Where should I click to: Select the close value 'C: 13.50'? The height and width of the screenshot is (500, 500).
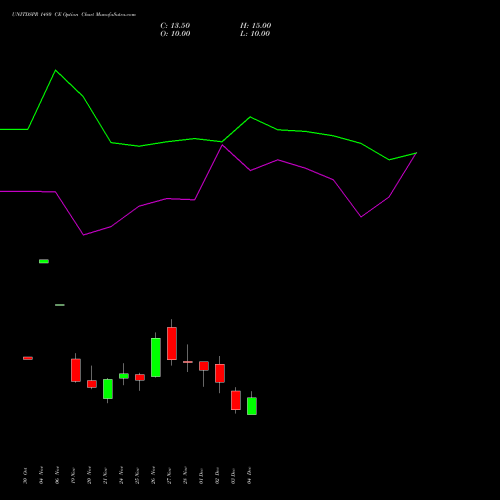[x=175, y=26]
